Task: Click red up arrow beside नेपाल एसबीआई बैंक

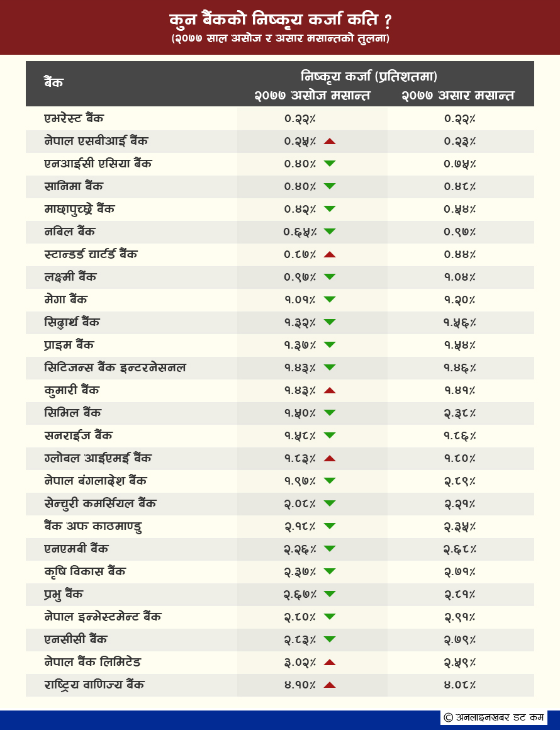Action: pyautogui.click(x=330, y=141)
